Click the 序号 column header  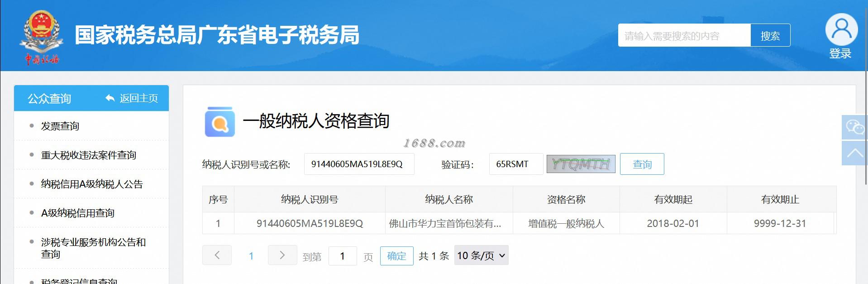pos(218,199)
